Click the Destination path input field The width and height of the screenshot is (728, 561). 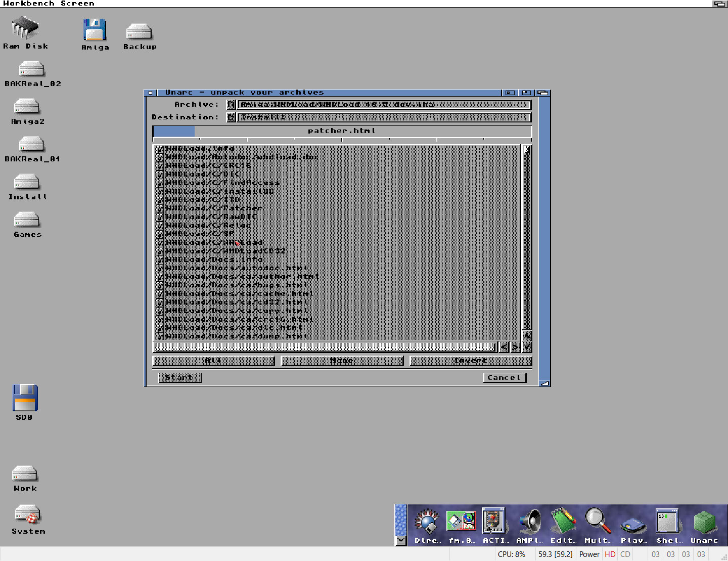click(384, 117)
